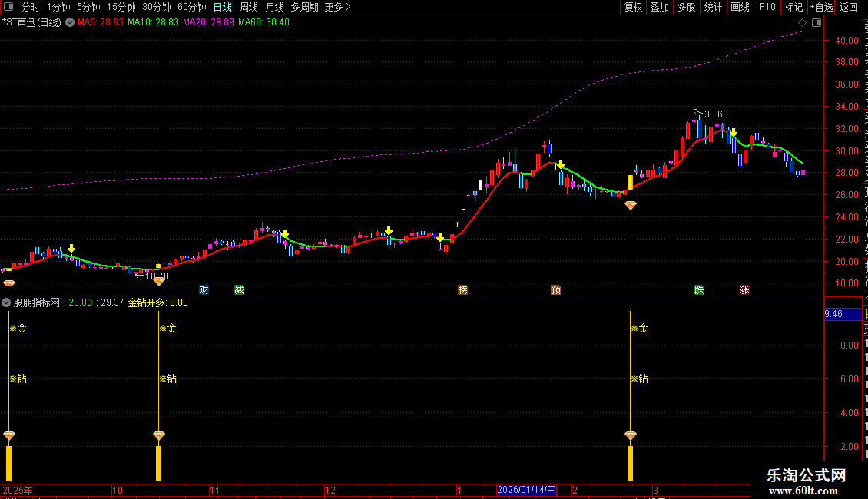Click the MA5: 28.83 label
The height and width of the screenshot is (499, 868).
pos(100,22)
